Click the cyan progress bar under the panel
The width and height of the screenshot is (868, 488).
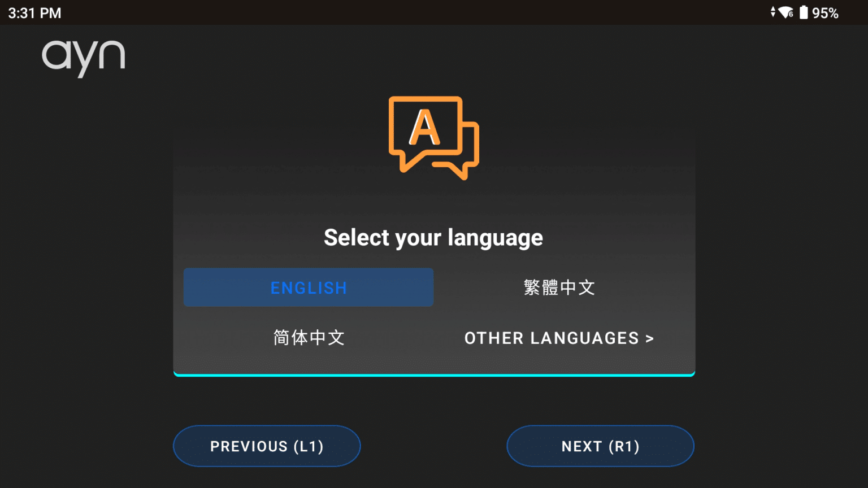coord(433,373)
